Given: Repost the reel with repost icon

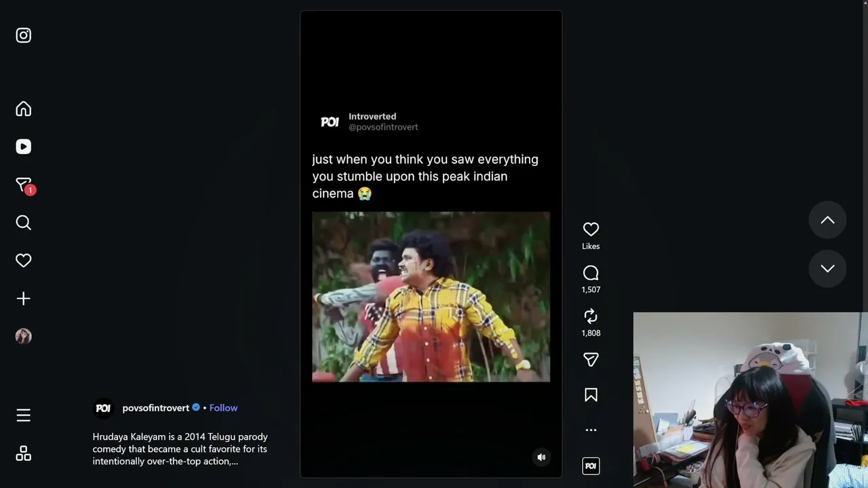Looking at the screenshot, I should (591, 316).
